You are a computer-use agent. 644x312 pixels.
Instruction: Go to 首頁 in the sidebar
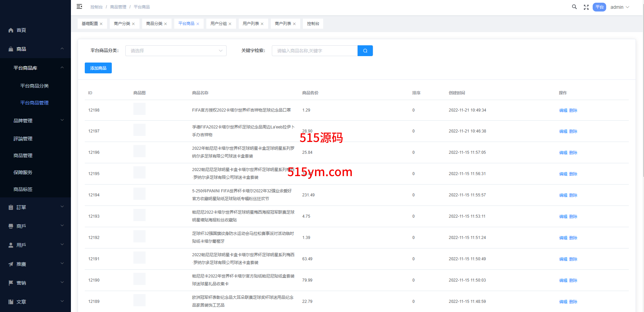[21, 30]
